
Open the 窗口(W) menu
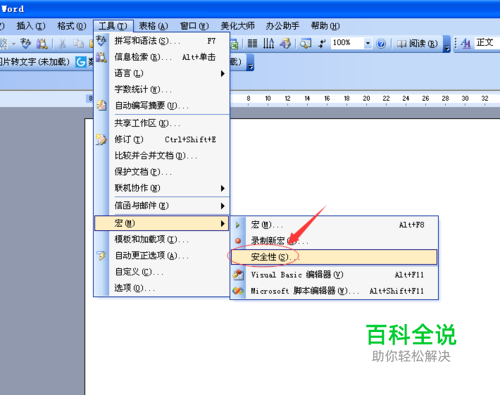pyautogui.click(x=194, y=26)
